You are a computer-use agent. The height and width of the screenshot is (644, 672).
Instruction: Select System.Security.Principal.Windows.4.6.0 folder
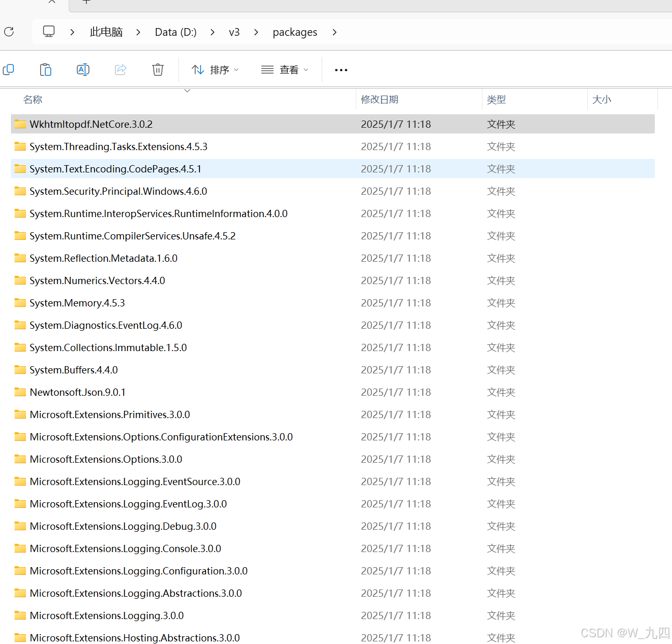pos(332,191)
